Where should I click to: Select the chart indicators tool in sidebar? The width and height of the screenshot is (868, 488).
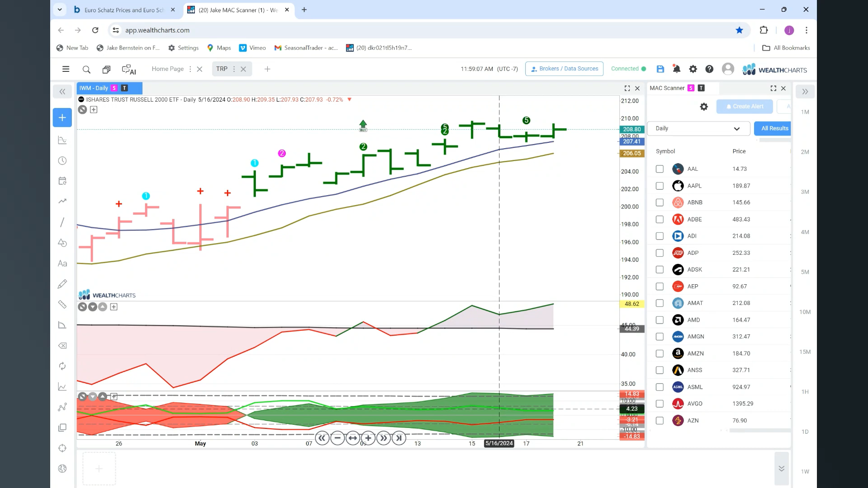[x=62, y=140]
